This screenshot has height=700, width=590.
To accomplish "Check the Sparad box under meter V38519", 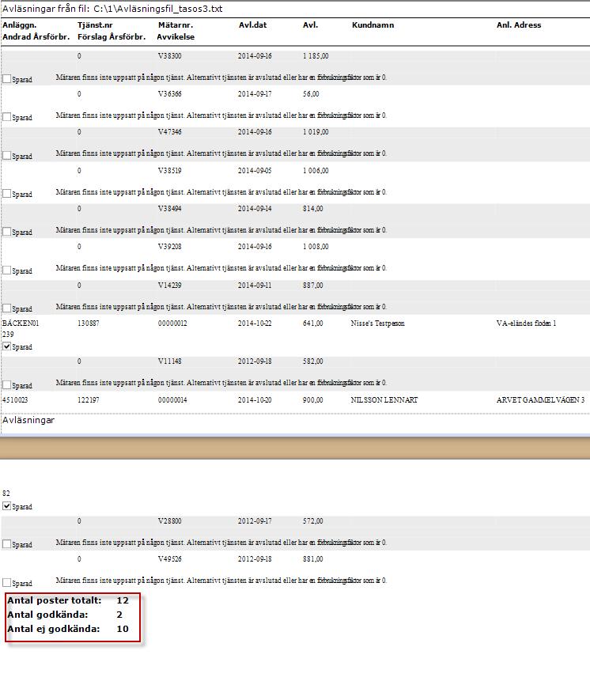I will [6, 193].
